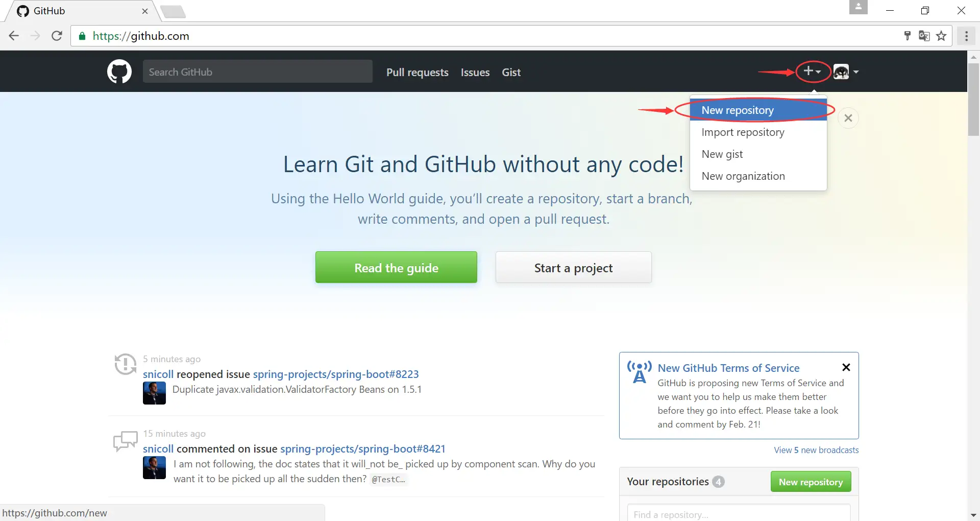The width and height of the screenshot is (980, 521).
Task: Dismiss the Terms of Service broadcast
Action: (846, 367)
